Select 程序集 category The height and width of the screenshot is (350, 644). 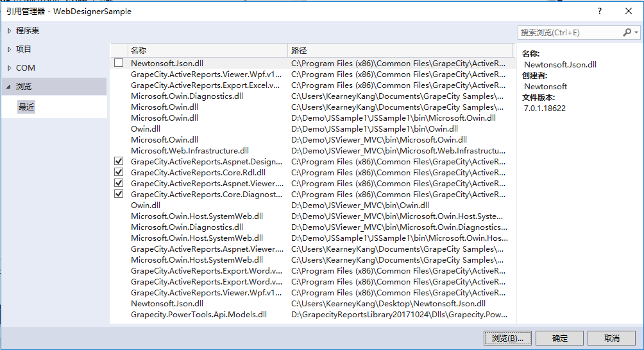(x=28, y=31)
